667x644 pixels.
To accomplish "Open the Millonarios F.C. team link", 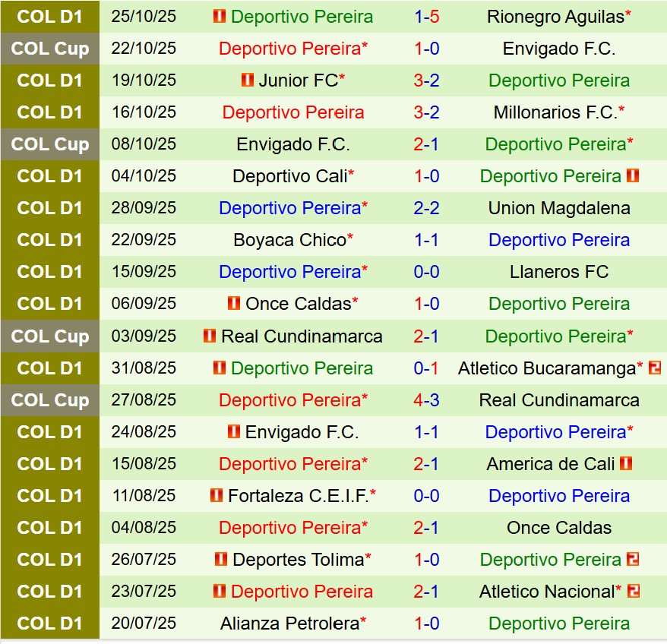I will pos(555,112).
